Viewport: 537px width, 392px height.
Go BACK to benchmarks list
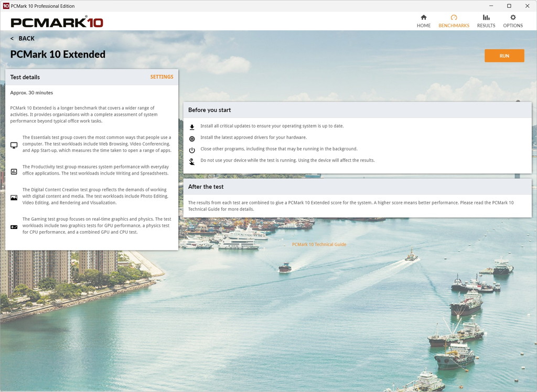[x=26, y=38]
